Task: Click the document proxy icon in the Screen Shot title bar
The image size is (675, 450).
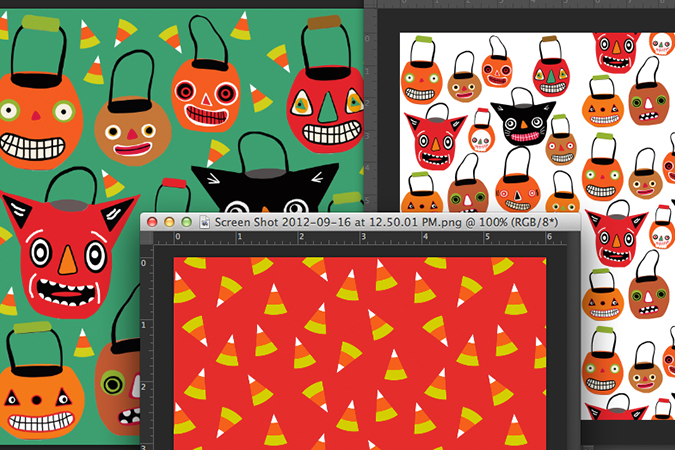Action: 205,222
